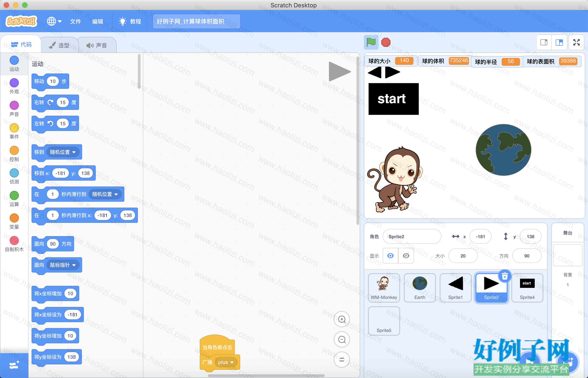Switch to the 造型 costumes tab
The width and height of the screenshot is (588, 378).
pos(59,45)
